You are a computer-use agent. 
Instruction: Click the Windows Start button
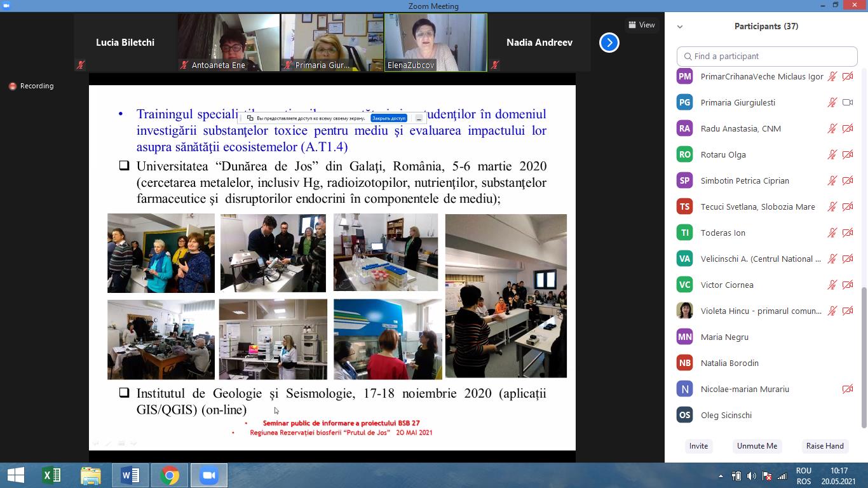coord(16,475)
